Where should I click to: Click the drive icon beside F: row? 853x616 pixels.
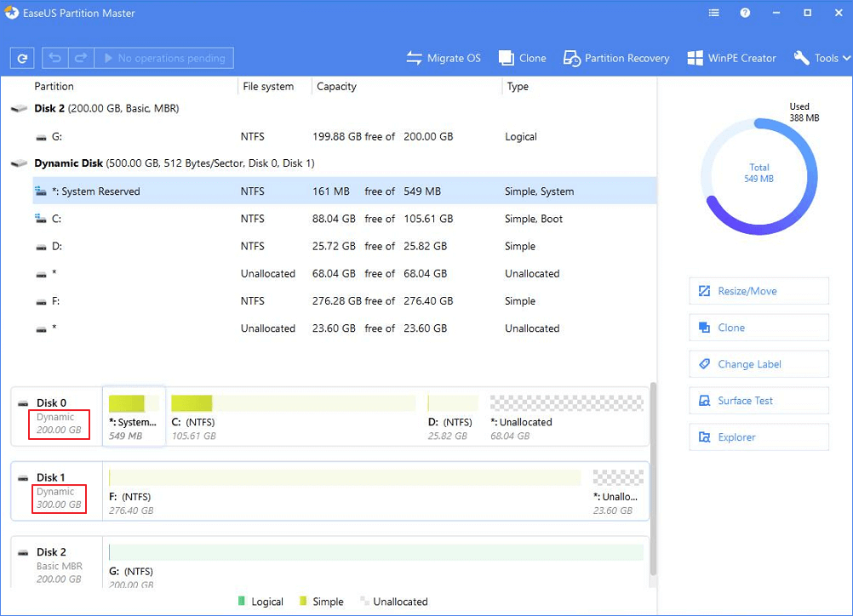point(41,302)
